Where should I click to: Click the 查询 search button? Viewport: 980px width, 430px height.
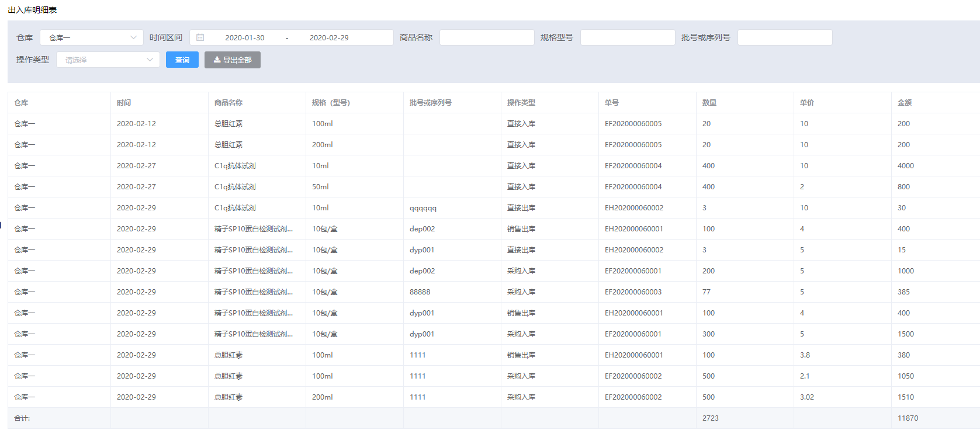coord(182,60)
